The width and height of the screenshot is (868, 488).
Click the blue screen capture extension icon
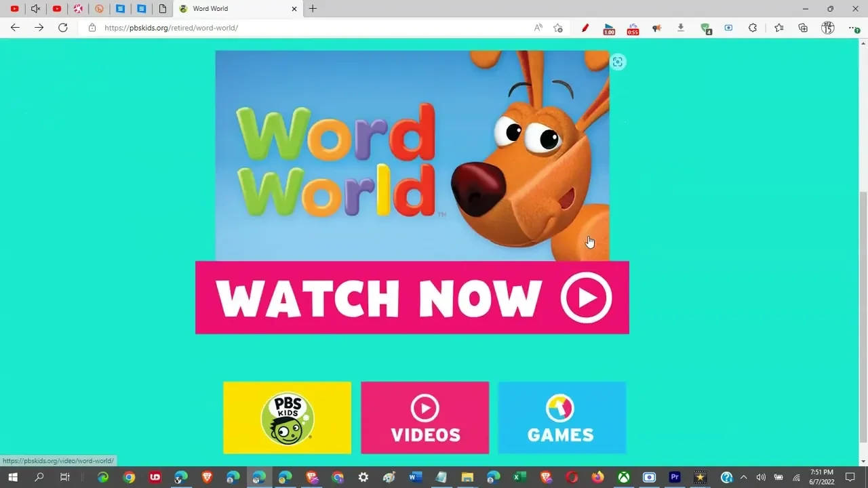(x=728, y=28)
